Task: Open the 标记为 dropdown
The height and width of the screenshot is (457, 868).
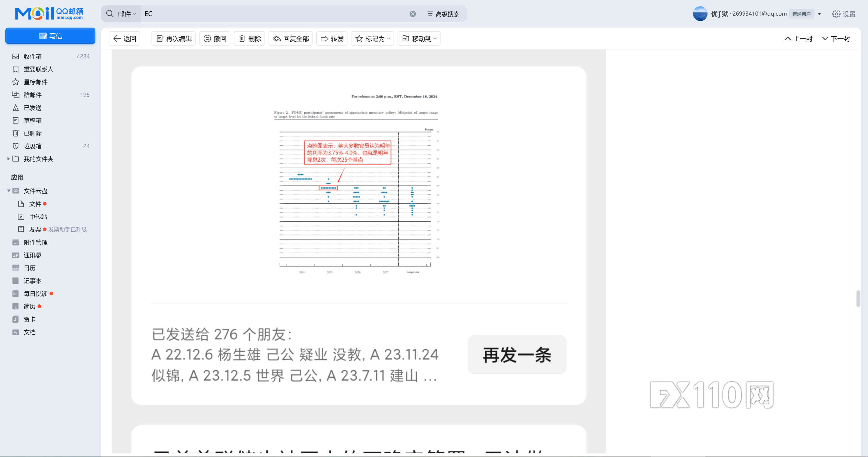Action: [373, 39]
